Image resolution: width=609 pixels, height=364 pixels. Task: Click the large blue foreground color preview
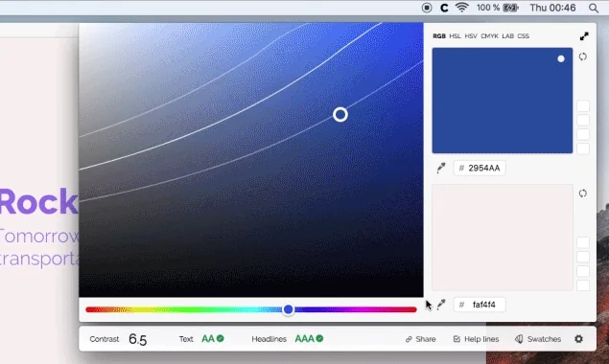click(503, 101)
